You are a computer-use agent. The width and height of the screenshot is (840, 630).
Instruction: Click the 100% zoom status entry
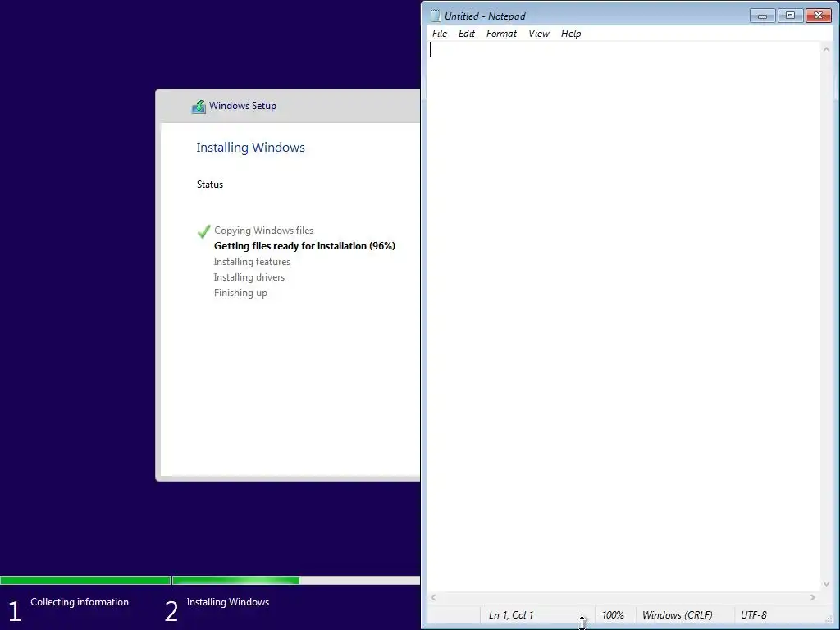tap(613, 615)
